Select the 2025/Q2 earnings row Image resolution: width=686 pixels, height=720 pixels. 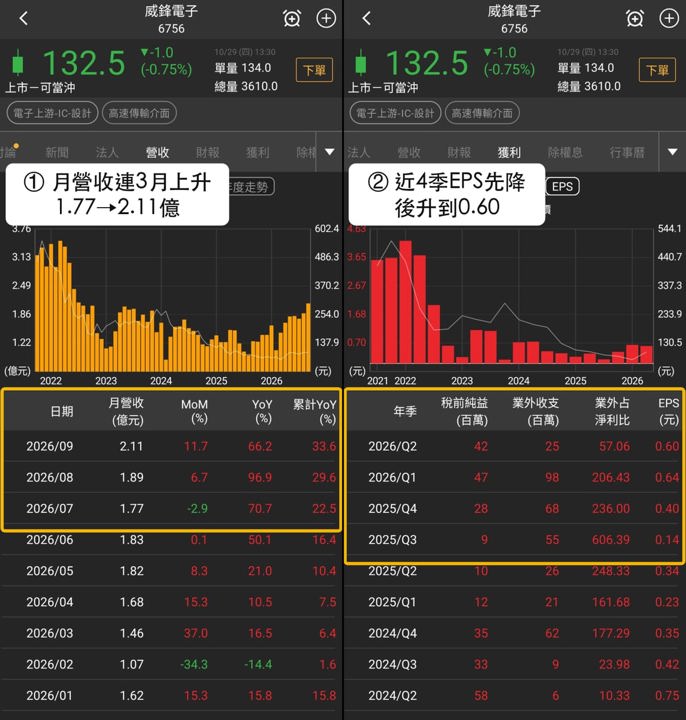click(515, 571)
